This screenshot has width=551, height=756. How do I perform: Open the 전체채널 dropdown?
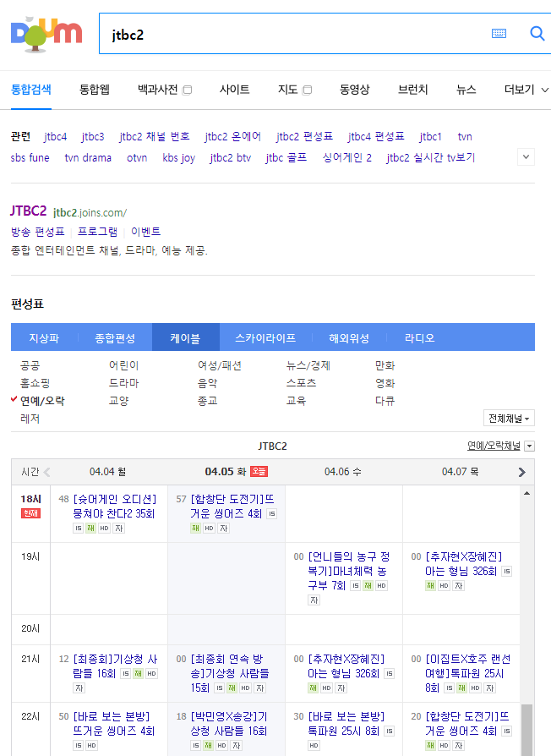click(x=509, y=418)
